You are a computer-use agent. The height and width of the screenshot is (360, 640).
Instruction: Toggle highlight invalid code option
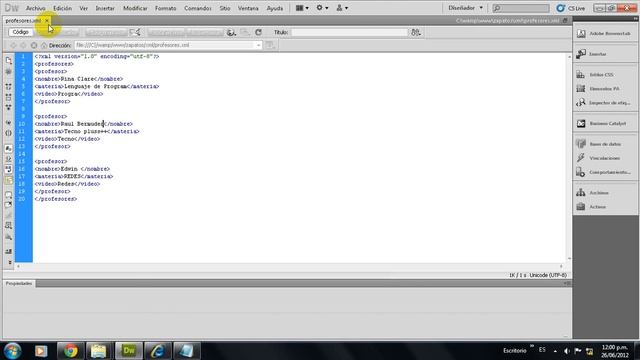coord(9,159)
